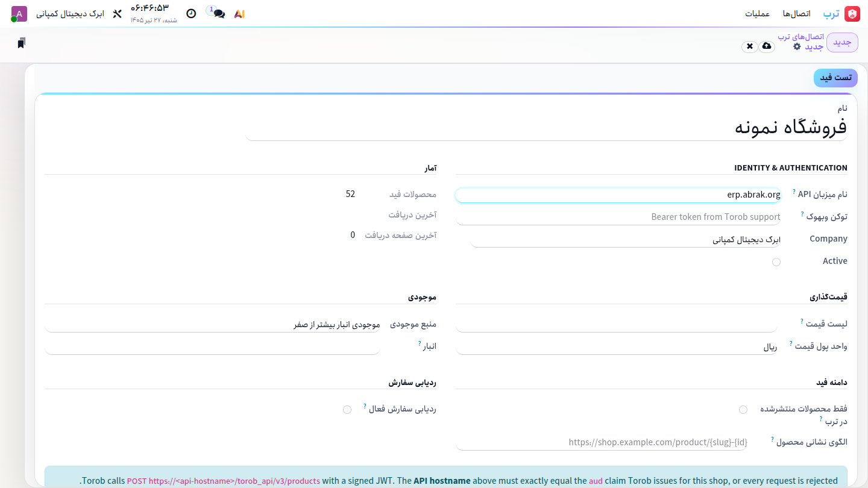Open the منبع موجودی selection dropdown
868x488 pixels.
pyautogui.click(x=212, y=325)
